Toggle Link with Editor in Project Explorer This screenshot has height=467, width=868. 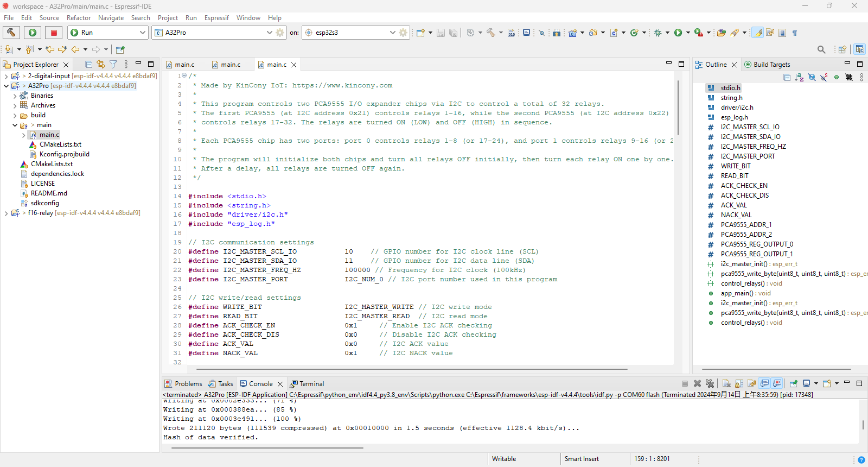tap(100, 64)
